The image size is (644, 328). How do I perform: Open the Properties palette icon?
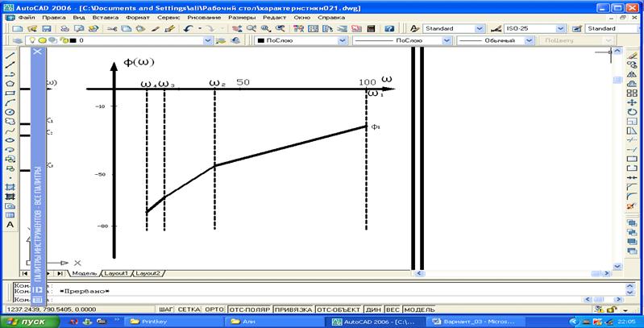click(x=298, y=29)
